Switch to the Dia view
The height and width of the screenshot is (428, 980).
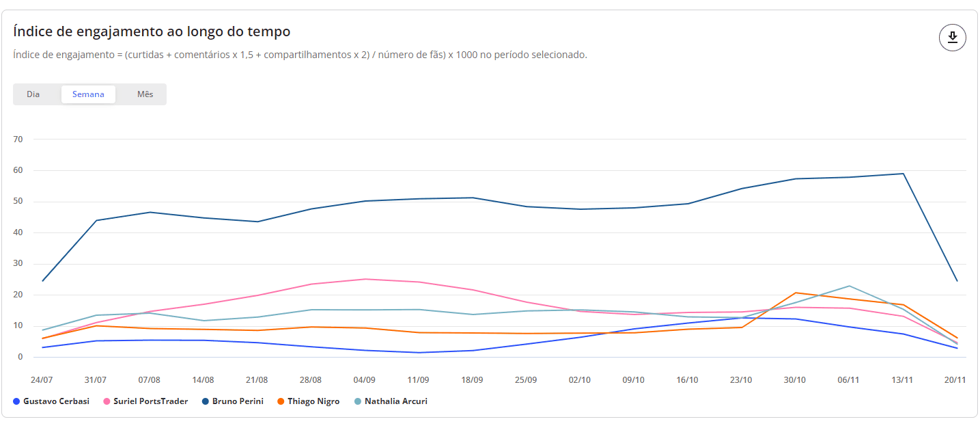click(x=33, y=94)
